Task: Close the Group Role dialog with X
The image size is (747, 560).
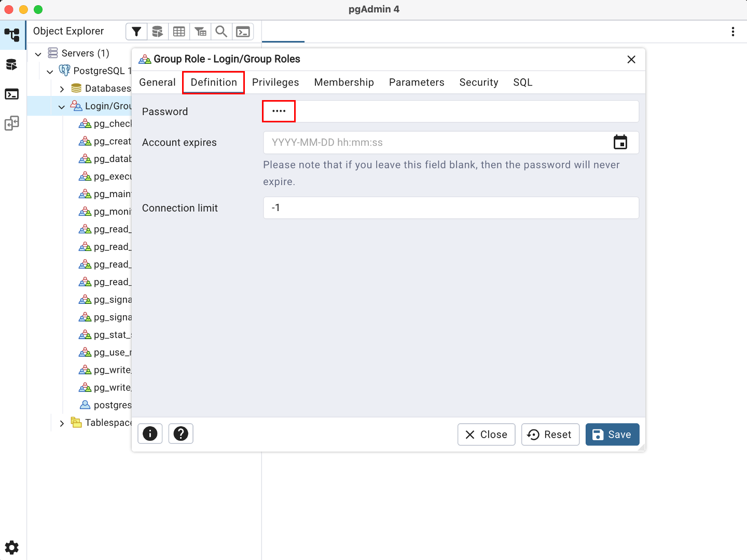Action: pyautogui.click(x=631, y=60)
